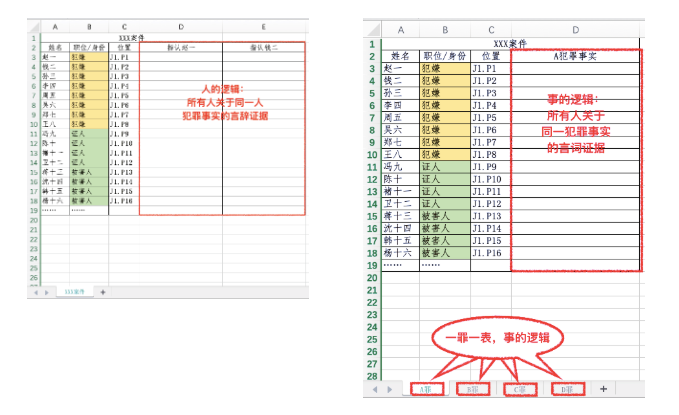
Task: Select the XXX案件 sheet tab in left spreadsheet
Action: [x=74, y=292]
